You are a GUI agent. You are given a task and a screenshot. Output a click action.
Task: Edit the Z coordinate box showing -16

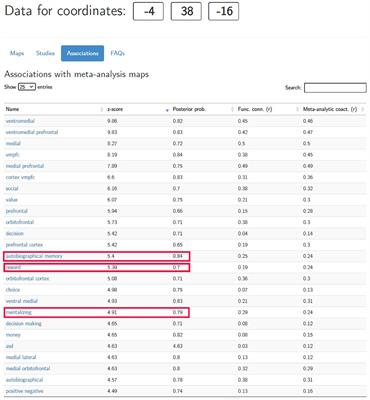coord(223,12)
